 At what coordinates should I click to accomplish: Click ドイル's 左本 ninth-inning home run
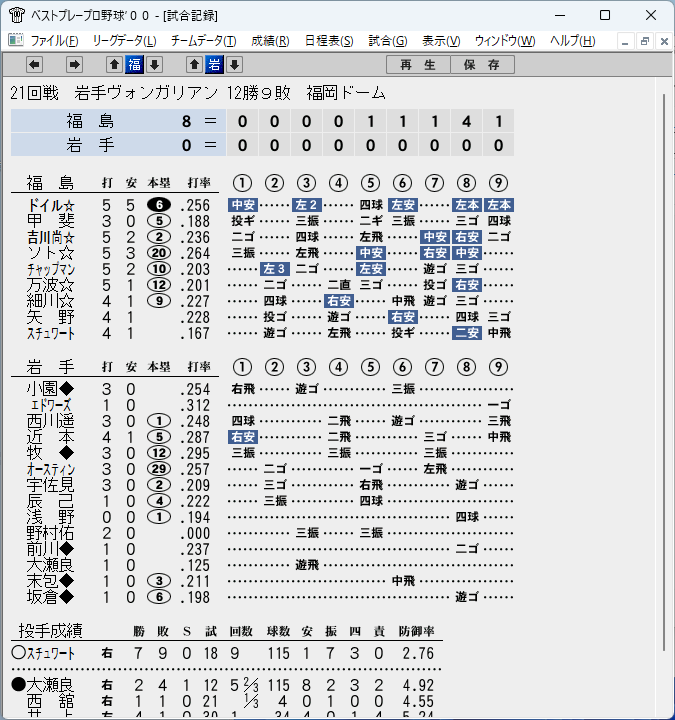pos(499,205)
